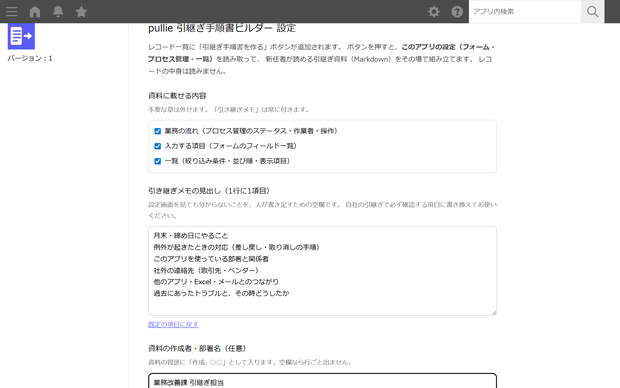Click the 資料の作成者・部署名 input field
The width and height of the screenshot is (620, 388).
(322, 381)
